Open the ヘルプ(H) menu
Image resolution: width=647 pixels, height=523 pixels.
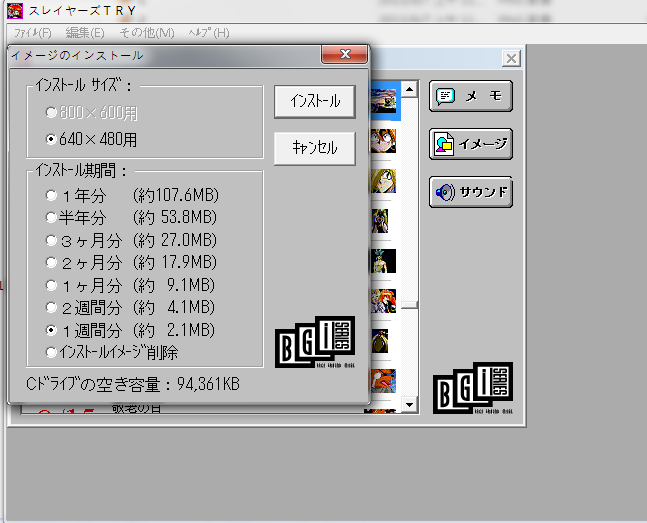209,33
